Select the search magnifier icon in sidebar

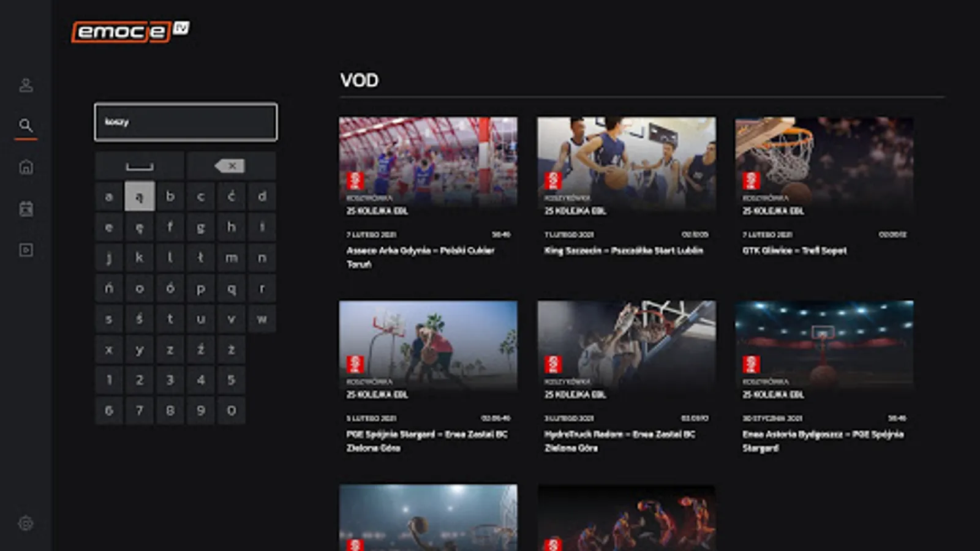click(26, 126)
